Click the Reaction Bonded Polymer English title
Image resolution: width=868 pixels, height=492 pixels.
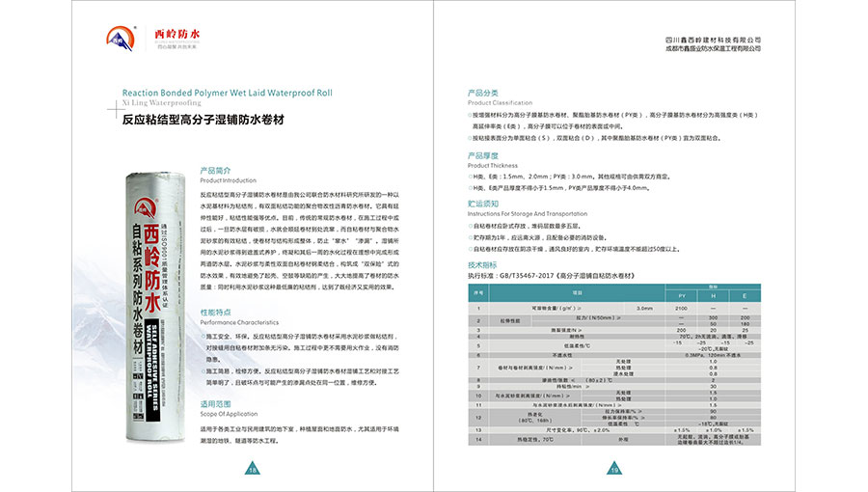pyautogui.click(x=228, y=93)
